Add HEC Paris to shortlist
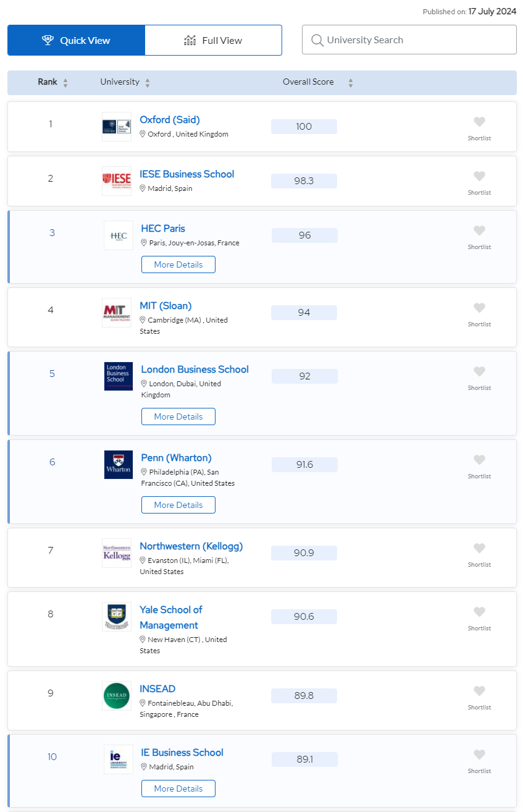The height and width of the screenshot is (812, 523). 479,230
